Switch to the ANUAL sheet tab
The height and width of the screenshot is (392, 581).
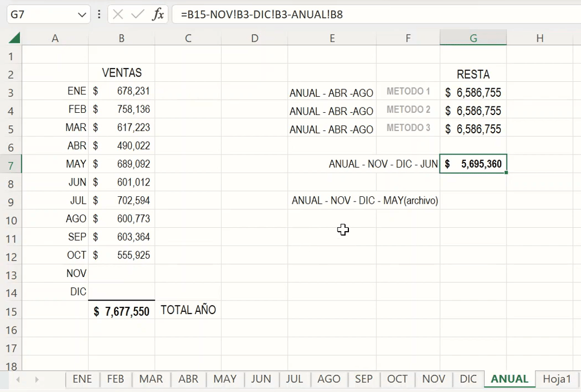pyautogui.click(x=509, y=379)
